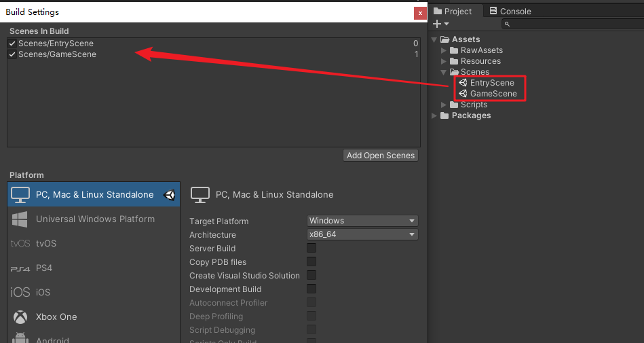
Task: Select the PC, Mac & Linux Standalone platform icon
Action: [x=20, y=194]
